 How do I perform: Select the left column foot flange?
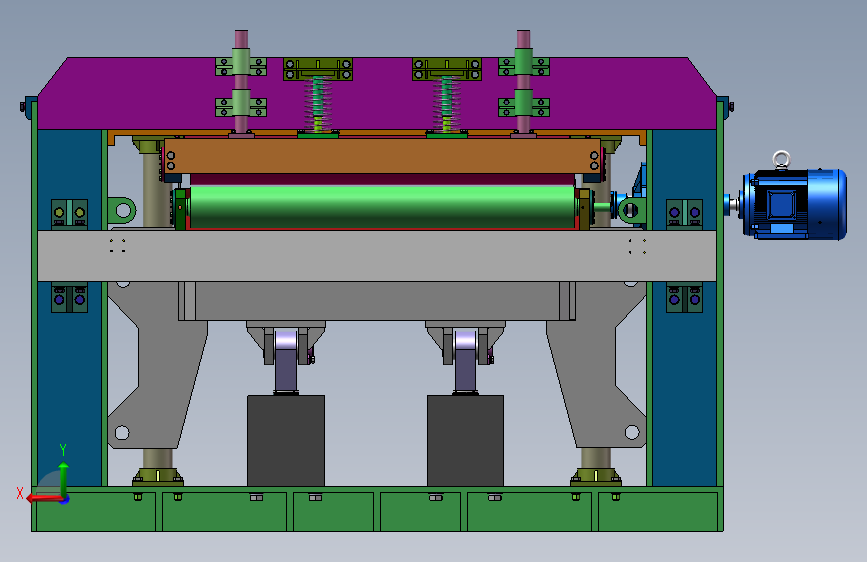158,477
